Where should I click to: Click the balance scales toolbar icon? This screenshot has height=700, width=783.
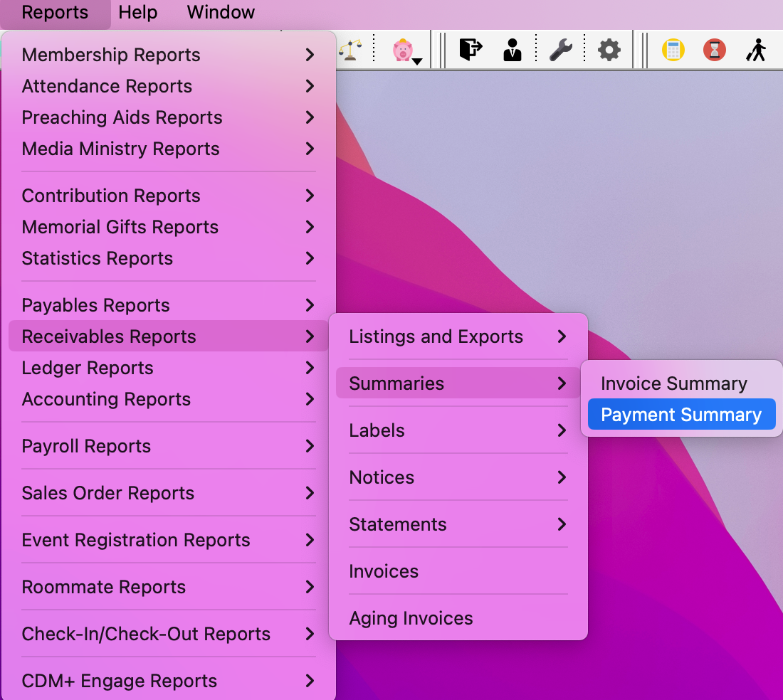click(349, 51)
